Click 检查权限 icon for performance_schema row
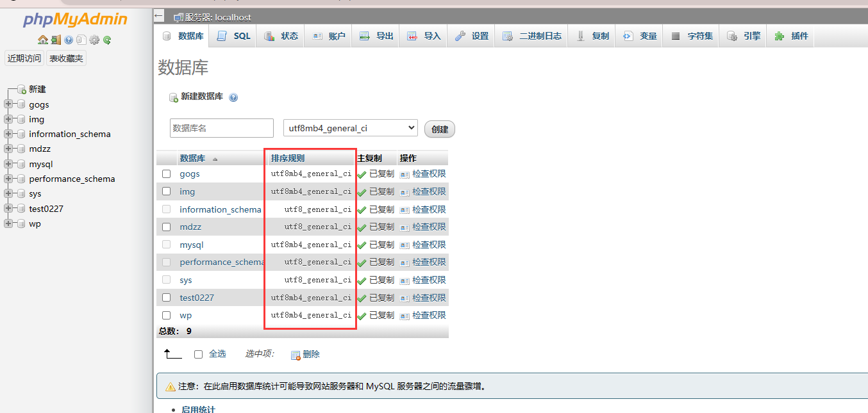This screenshot has width=868, height=413. [x=405, y=262]
